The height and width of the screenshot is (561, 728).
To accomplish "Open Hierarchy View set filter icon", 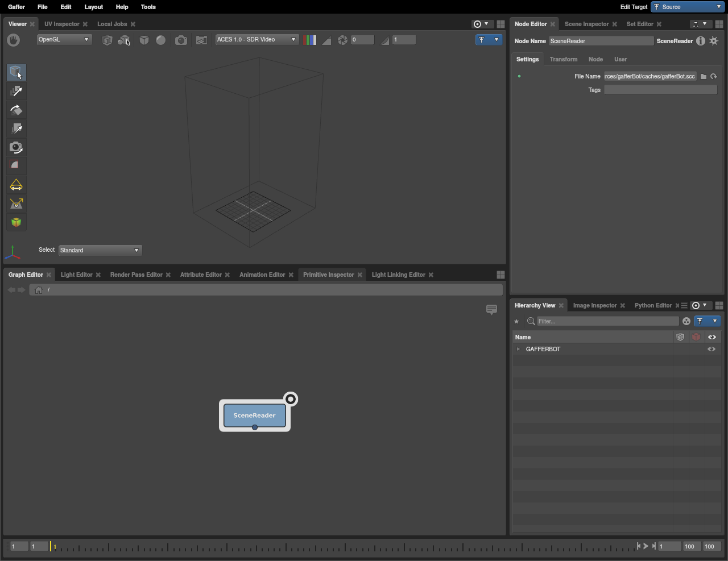I will click(686, 321).
